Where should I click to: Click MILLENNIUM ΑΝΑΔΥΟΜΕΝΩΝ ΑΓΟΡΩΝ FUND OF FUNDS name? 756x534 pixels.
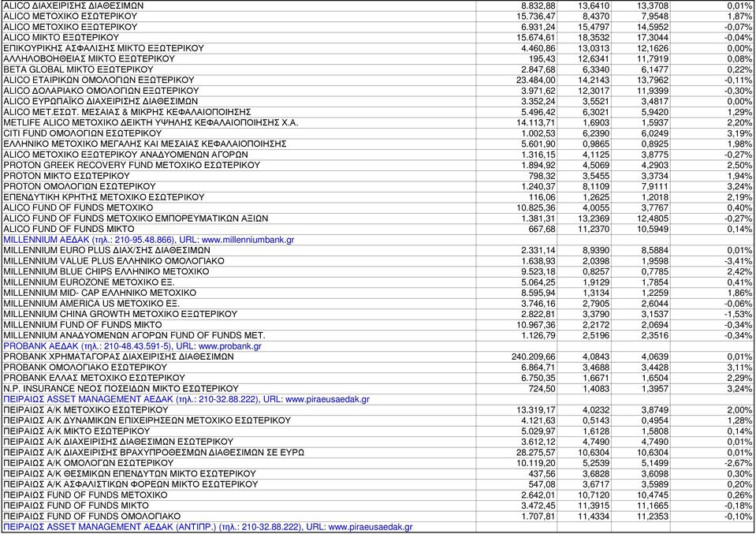tap(135, 336)
